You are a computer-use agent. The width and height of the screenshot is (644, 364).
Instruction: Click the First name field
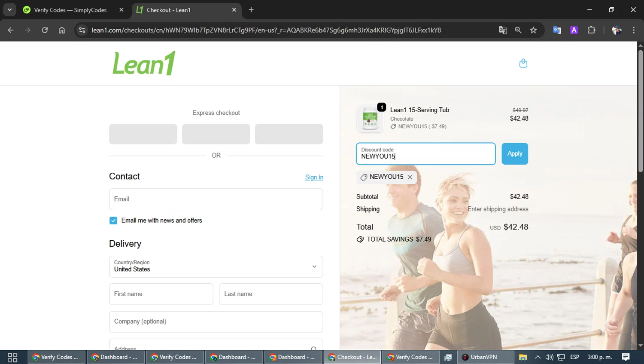pos(161,294)
